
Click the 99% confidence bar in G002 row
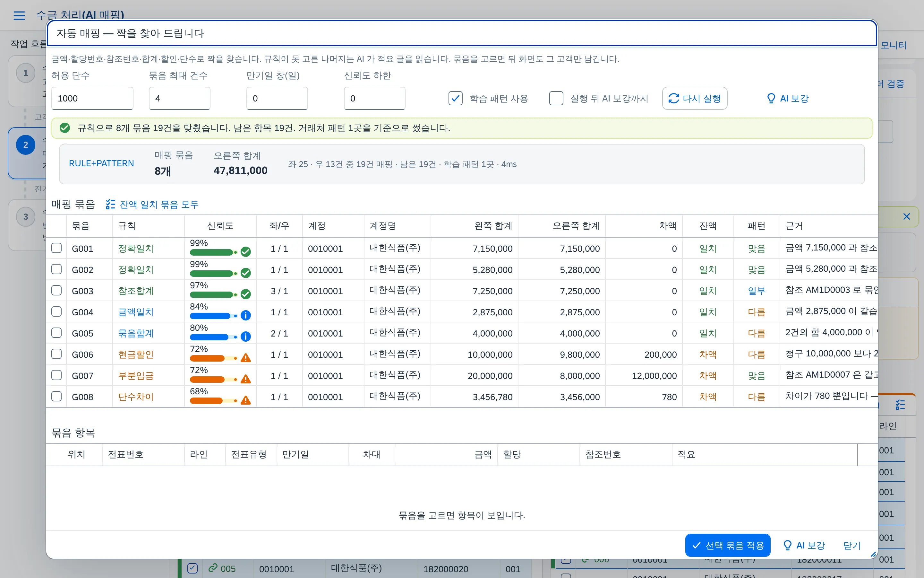pyautogui.click(x=213, y=273)
